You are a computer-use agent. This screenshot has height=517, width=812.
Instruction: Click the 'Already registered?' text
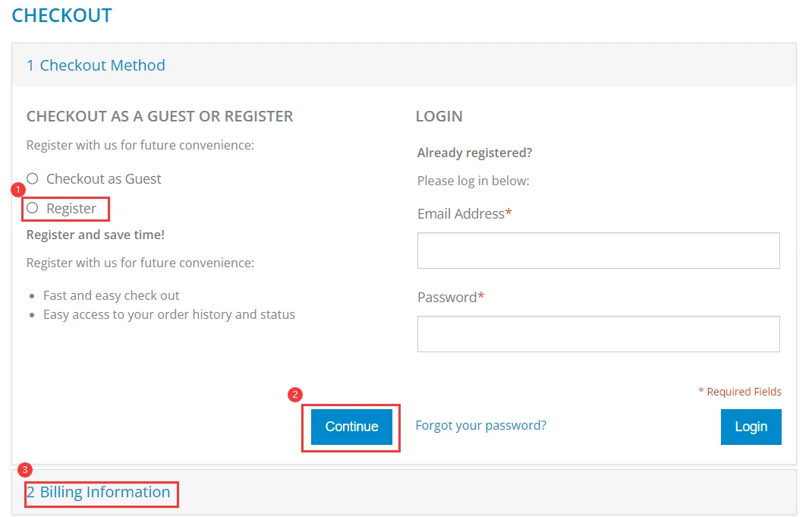point(474,153)
